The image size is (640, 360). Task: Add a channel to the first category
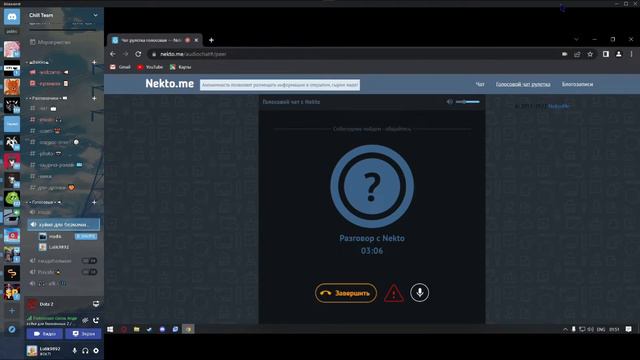(94, 62)
